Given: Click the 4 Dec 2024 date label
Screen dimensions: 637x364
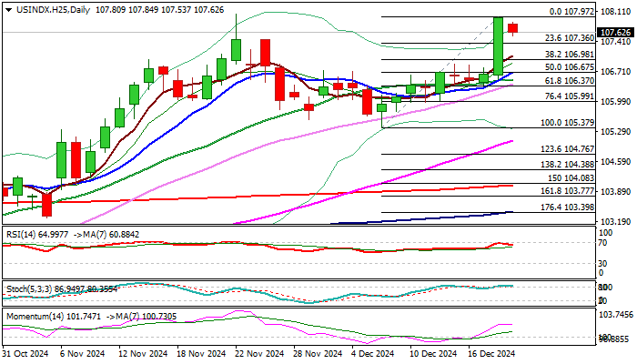Looking at the screenshot, I should tap(371, 353).
